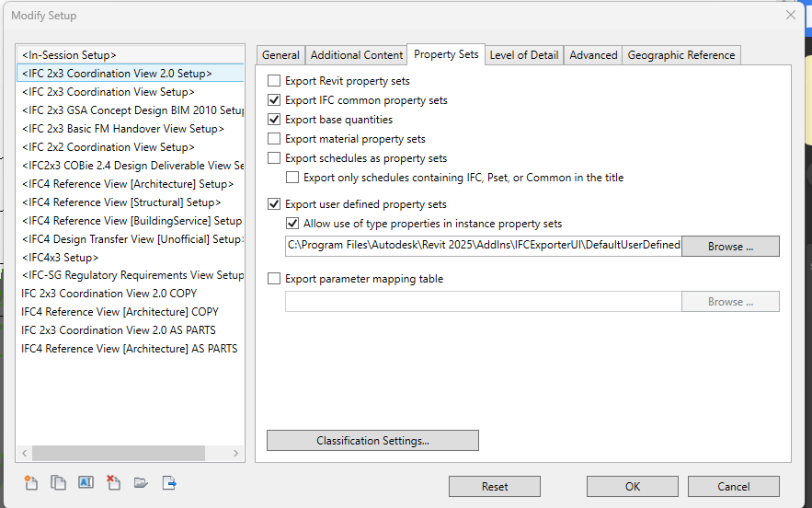
Task: Toggle Export schedules as property sets
Action: [x=274, y=158]
